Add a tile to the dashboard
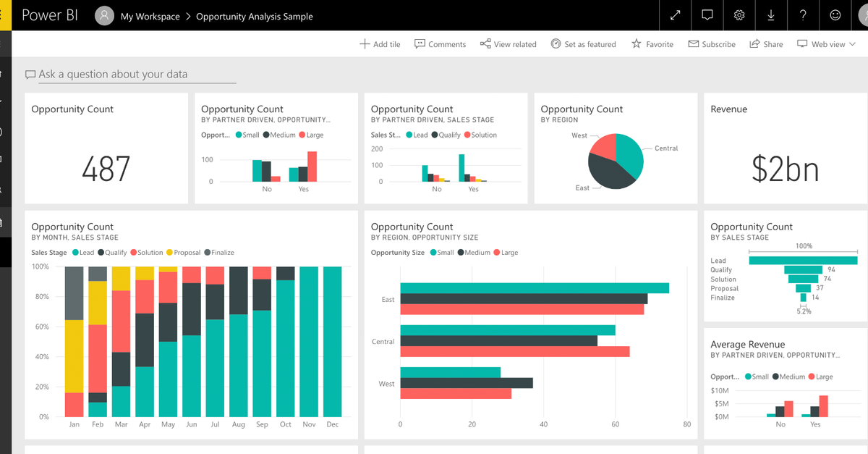868x454 pixels. [x=380, y=44]
